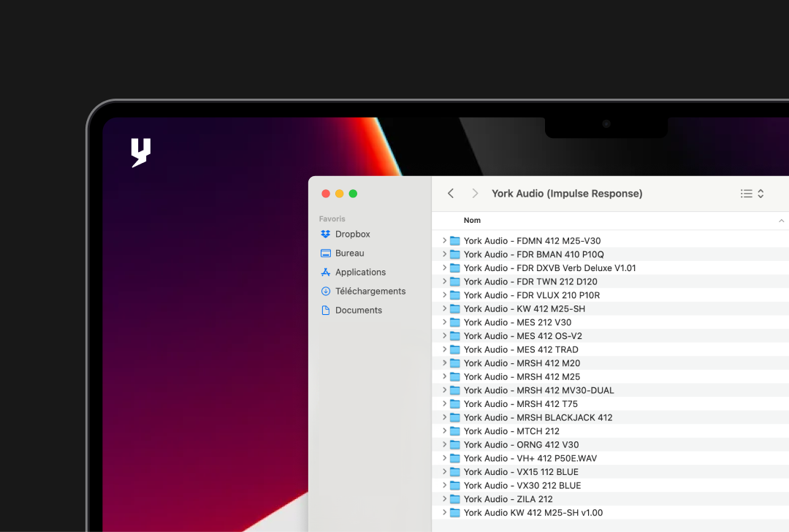Image resolution: width=789 pixels, height=532 pixels.
Task: Expand the MES 412 OS-V2 folder
Action: (x=444, y=335)
